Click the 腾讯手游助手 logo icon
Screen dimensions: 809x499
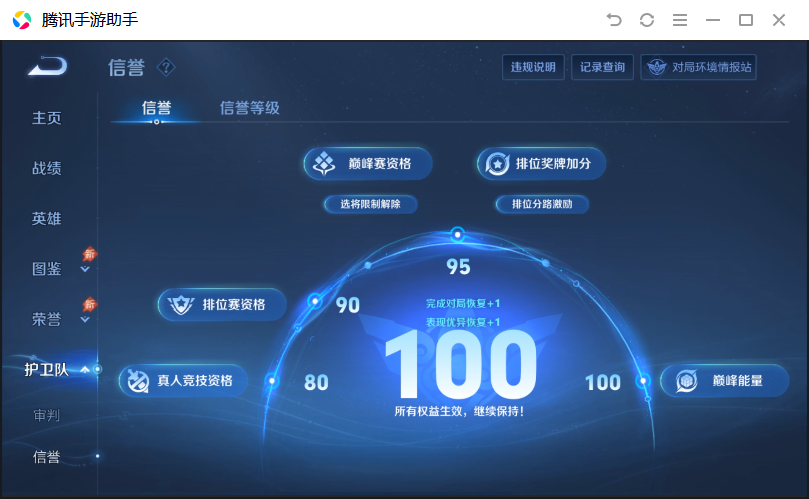[x=22, y=20]
